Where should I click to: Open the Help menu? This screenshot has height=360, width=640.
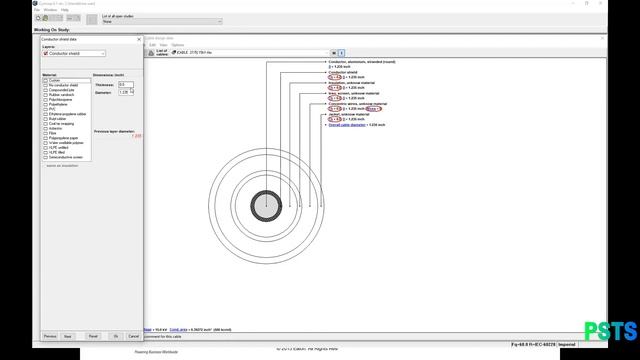[x=65, y=10]
